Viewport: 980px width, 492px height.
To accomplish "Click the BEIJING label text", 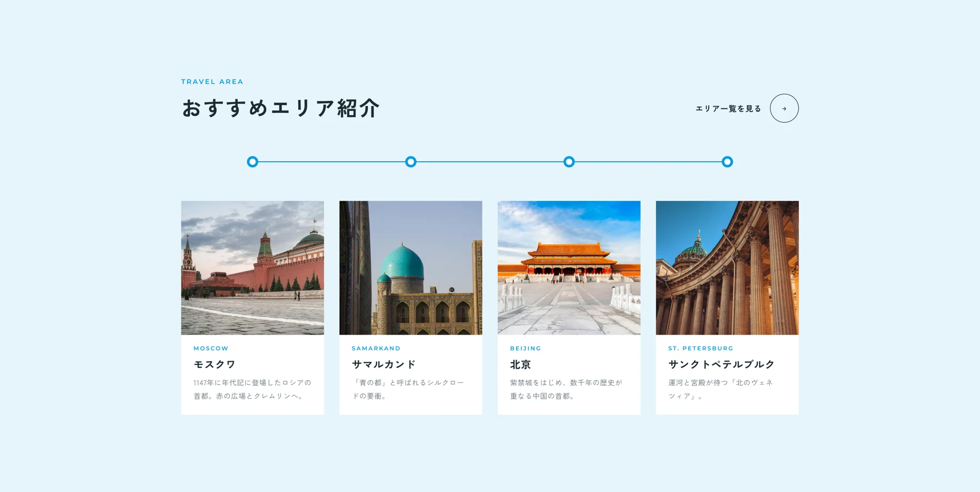I will click(525, 348).
